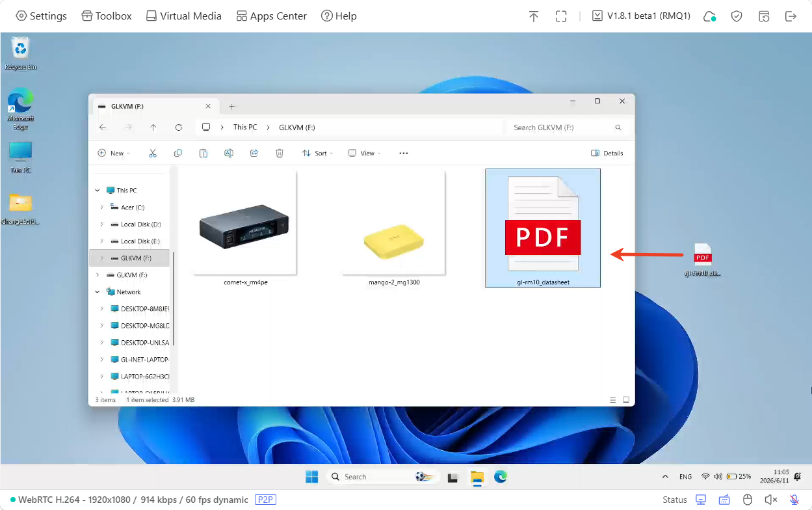Open the View dropdown
The height and width of the screenshot is (510, 812).
coord(364,154)
